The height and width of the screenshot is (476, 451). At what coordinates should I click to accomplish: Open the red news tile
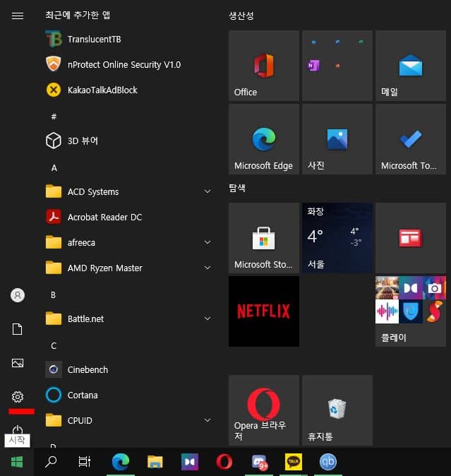[411, 238]
